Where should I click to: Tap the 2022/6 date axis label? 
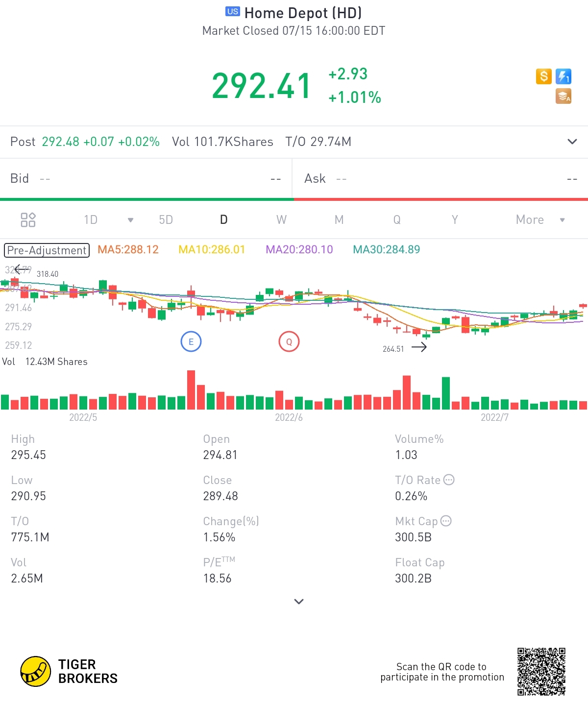pos(289,417)
